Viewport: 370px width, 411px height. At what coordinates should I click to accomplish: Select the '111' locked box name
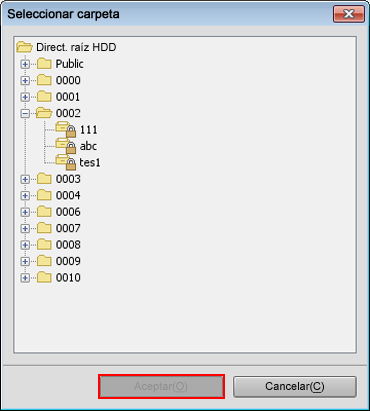pos(89,130)
